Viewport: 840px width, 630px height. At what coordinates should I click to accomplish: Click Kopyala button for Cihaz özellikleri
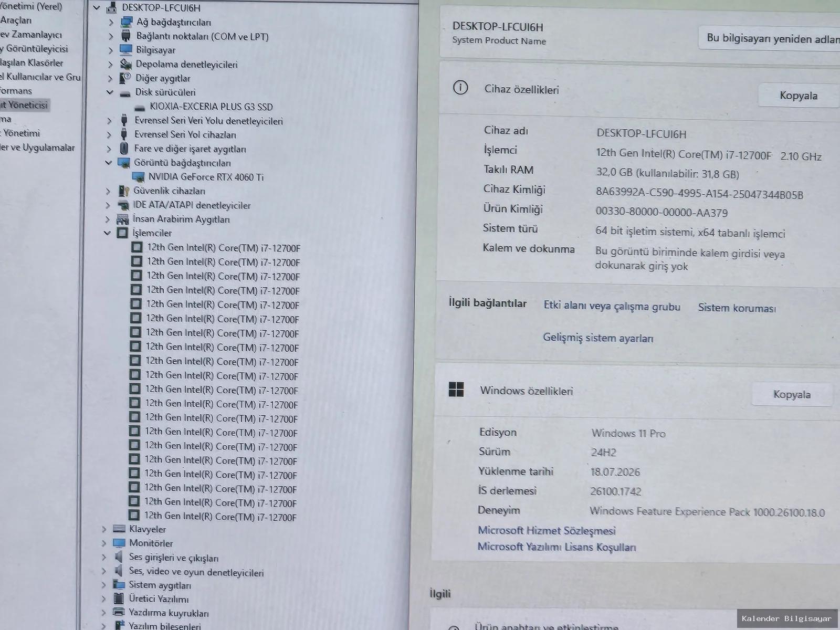point(799,96)
